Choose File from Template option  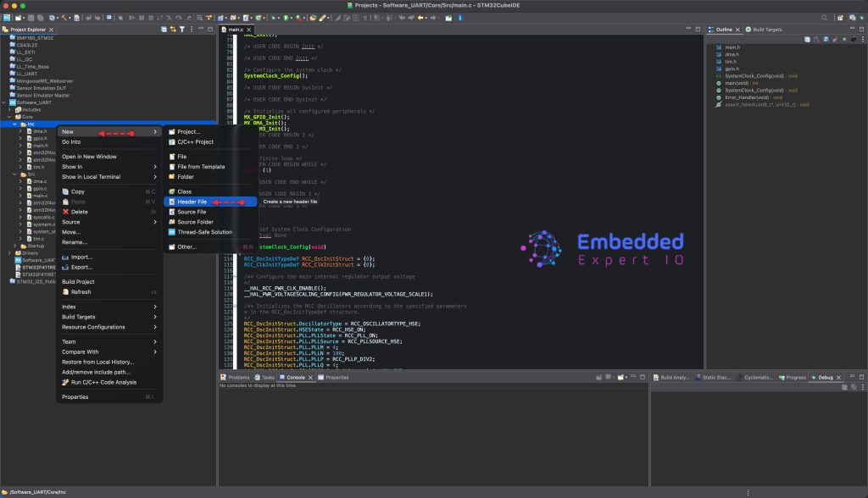[x=210, y=167]
